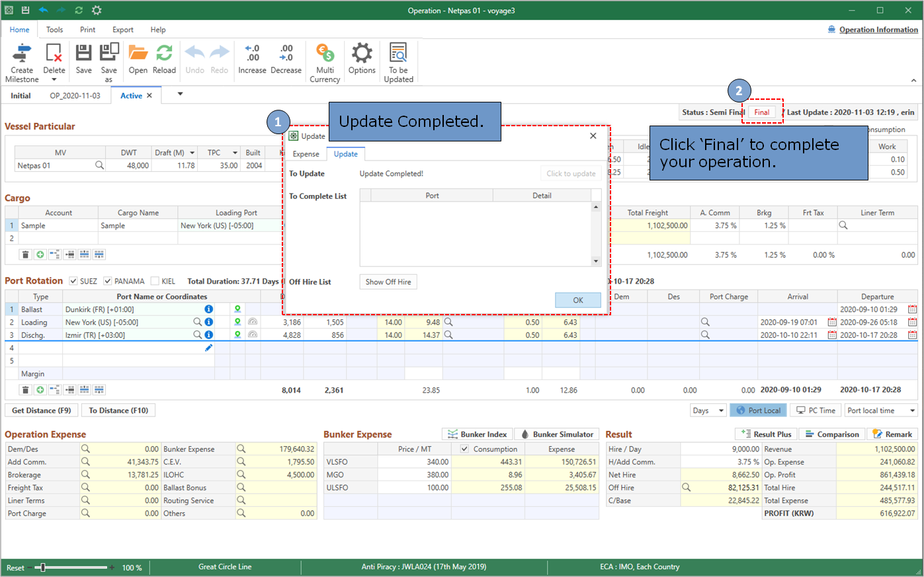Image resolution: width=924 pixels, height=577 pixels.
Task: Click the info icon for Dunkirk port
Action: 208,309
